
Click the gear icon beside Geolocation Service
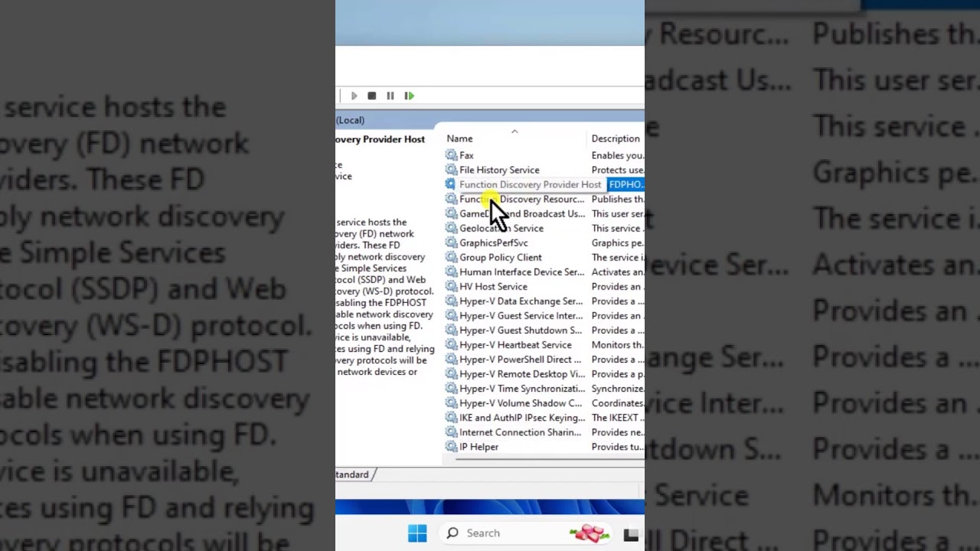coord(451,228)
